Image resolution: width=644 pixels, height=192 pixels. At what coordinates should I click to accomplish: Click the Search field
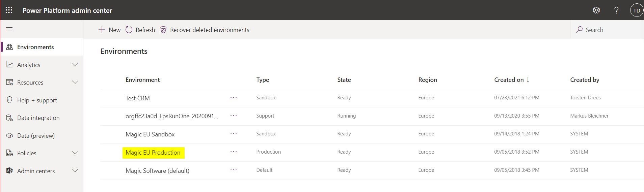[607, 30]
